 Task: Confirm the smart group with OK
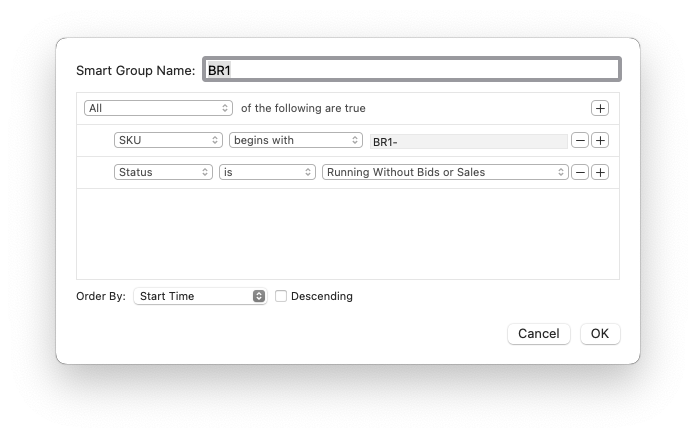point(599,334)
